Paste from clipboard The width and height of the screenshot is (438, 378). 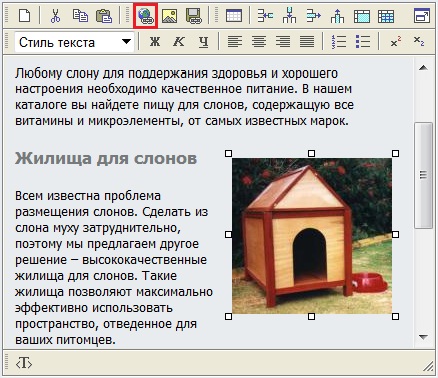(104, 15)
